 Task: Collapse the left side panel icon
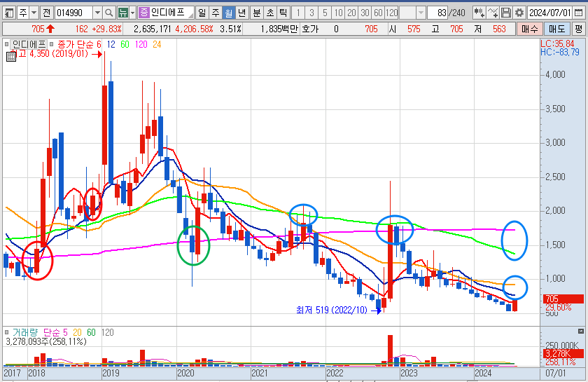pos(9,13)
